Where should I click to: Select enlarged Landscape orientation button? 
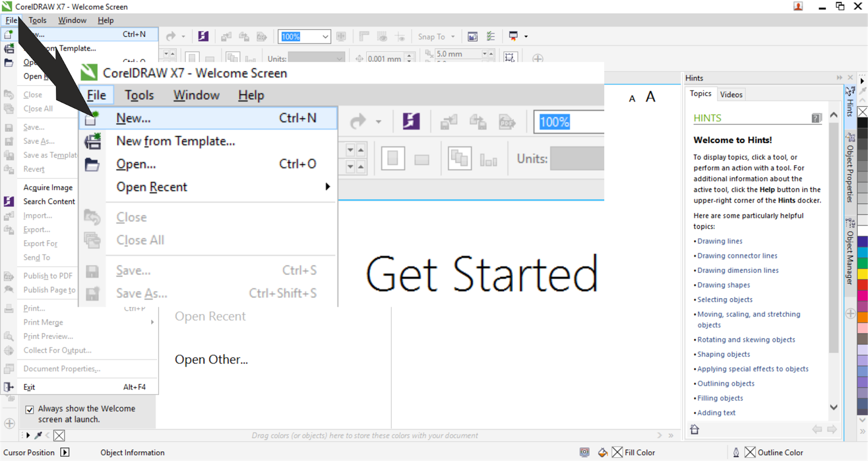(422, 159)
